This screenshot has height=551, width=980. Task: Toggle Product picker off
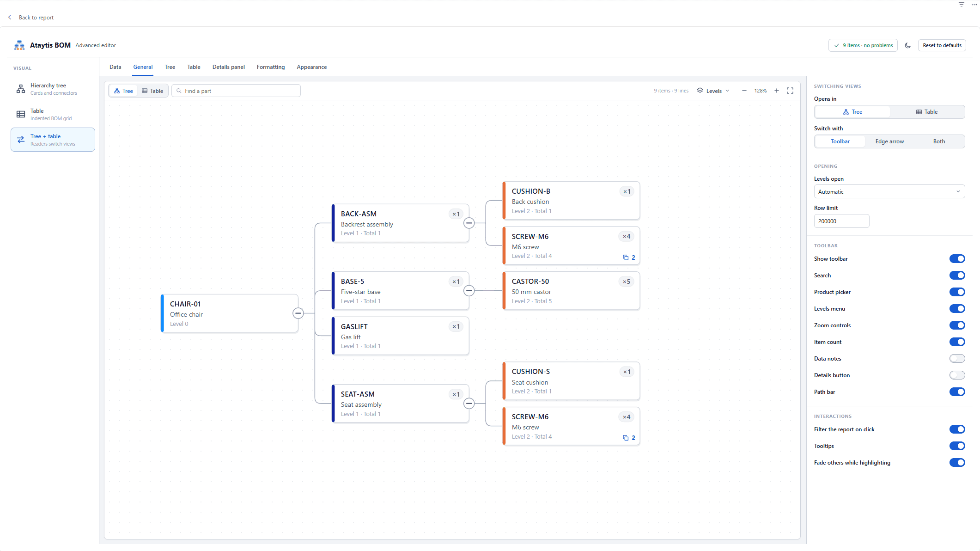click(957, 292)
